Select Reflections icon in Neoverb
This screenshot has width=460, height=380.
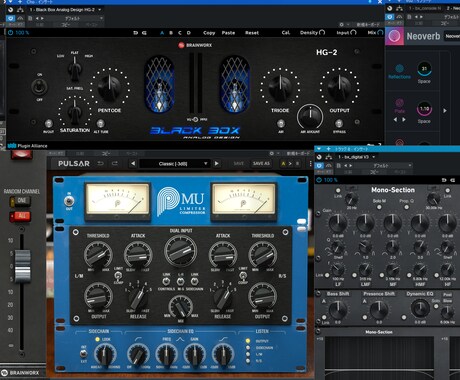(x=399, y=69)
